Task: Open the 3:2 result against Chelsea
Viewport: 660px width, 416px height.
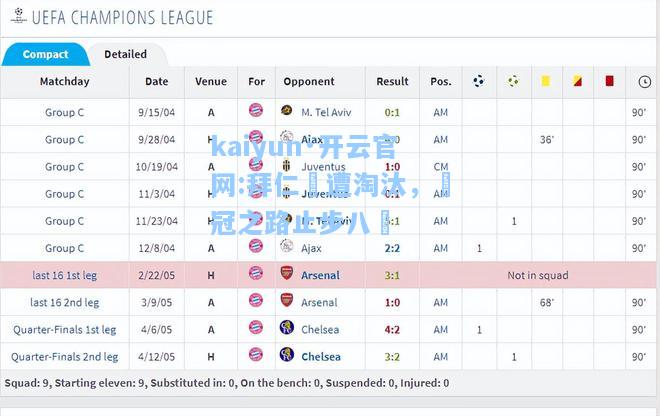Action: 392,357
